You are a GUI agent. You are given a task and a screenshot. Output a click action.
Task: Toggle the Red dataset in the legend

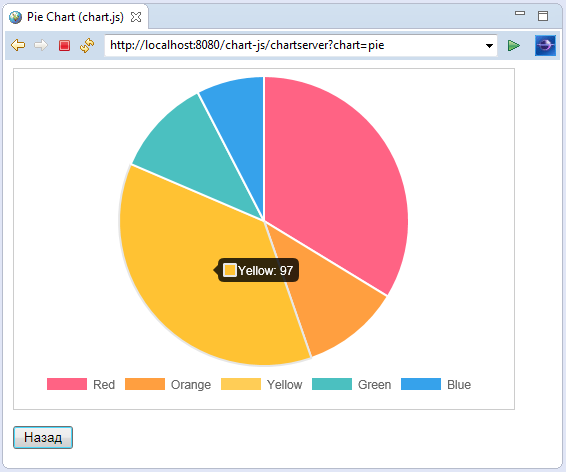(x=81, y=384)
